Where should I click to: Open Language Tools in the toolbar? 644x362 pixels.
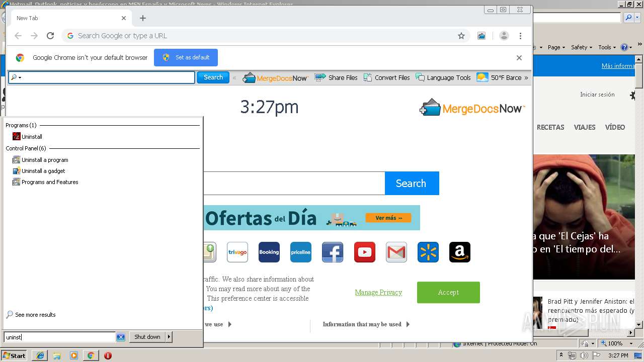coord(443,78)
